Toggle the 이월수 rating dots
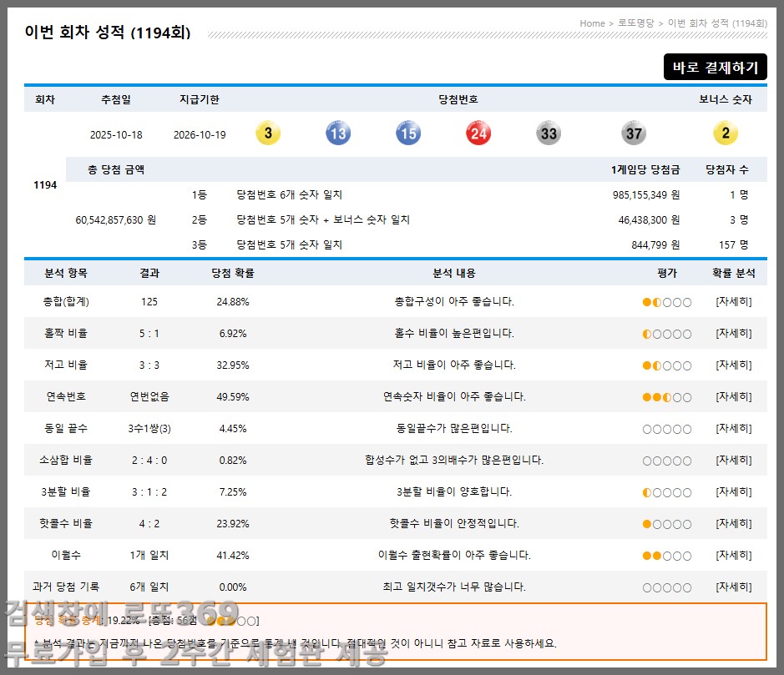 pos(665,554)
